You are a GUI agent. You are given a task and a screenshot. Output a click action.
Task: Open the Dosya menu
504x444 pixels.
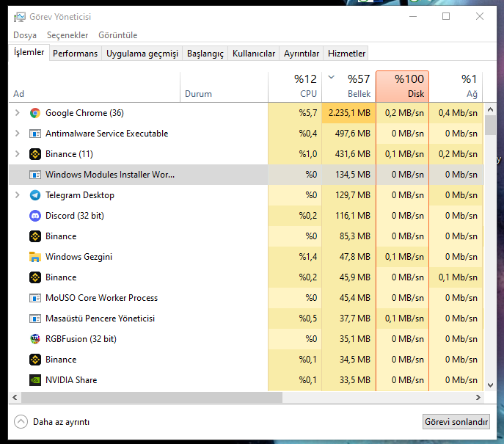point(25,35)
